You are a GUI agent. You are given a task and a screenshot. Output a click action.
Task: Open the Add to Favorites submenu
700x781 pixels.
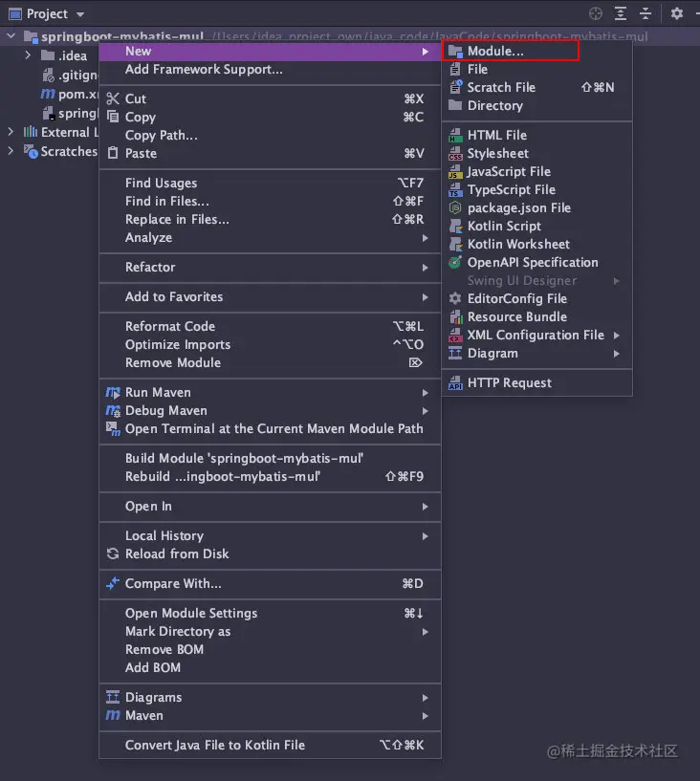(x=270, y=297)
